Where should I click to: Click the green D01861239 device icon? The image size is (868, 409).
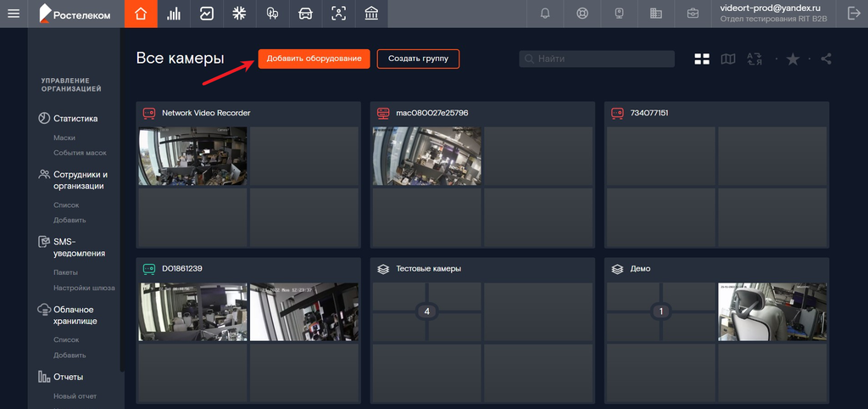(x=149, y=268)
